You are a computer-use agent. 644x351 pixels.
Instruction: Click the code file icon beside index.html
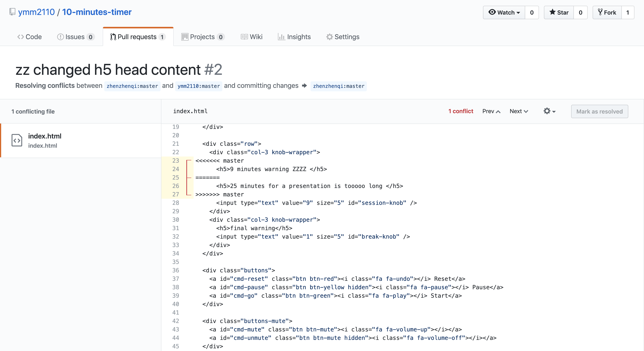17,140
